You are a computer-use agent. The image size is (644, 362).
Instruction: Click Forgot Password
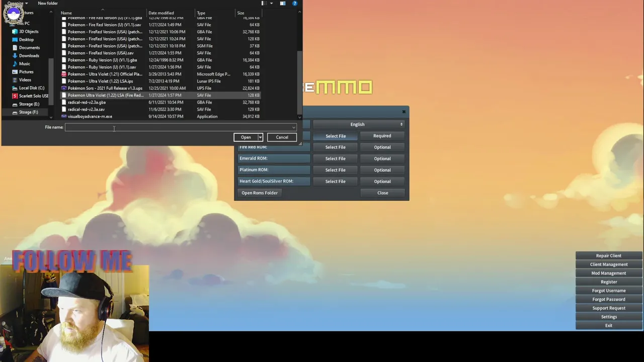609,300
